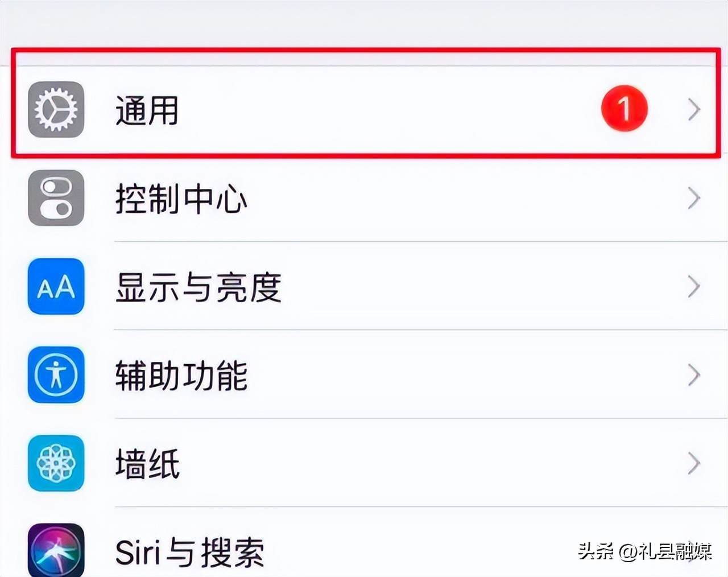
Task: Expand Siri与搜索 via its chevron
Action: click(693, 551)
